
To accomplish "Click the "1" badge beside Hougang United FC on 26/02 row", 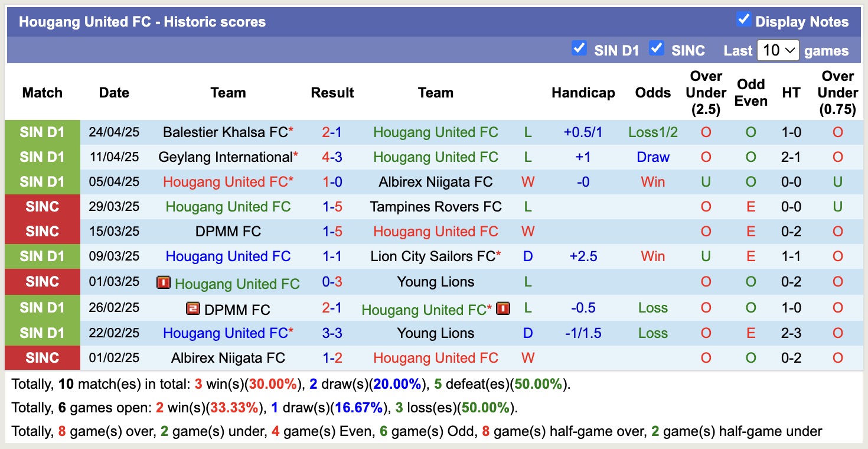I will click(503, 308).
